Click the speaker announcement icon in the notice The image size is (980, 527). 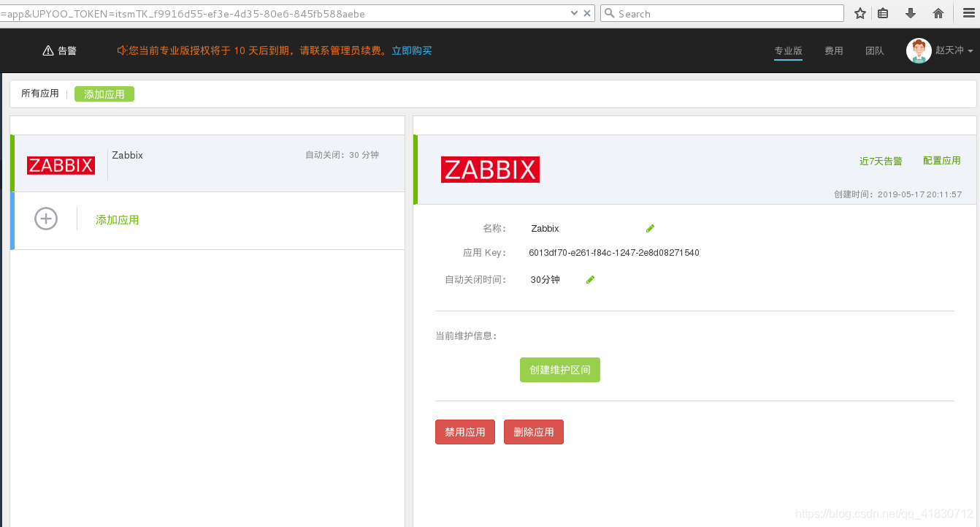pyautogui.click(x=122, y=50)
